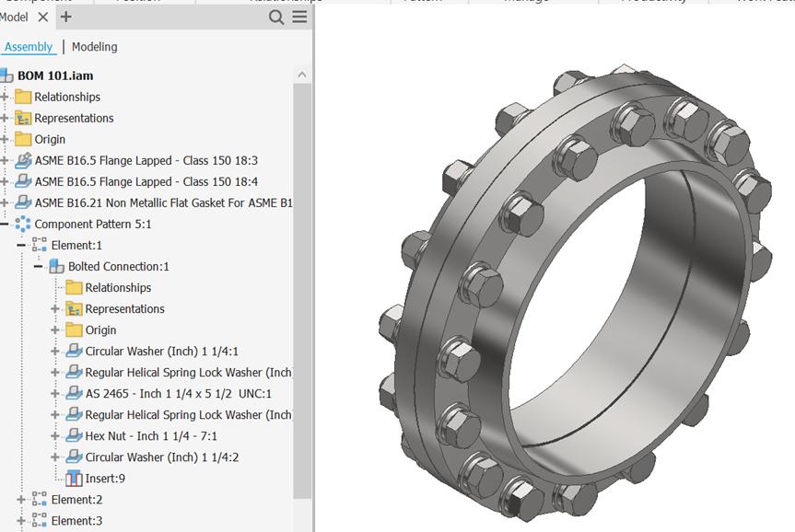Click Representations folder icon under Bolted Connection
The height and width of the screenshot is (532, 795).
coord(74,309)
